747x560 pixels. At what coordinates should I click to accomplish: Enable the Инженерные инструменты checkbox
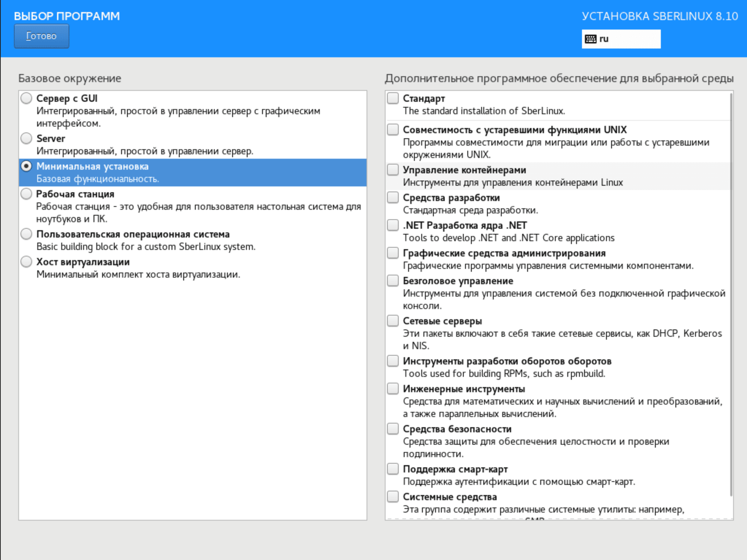[x=393, y=389]
